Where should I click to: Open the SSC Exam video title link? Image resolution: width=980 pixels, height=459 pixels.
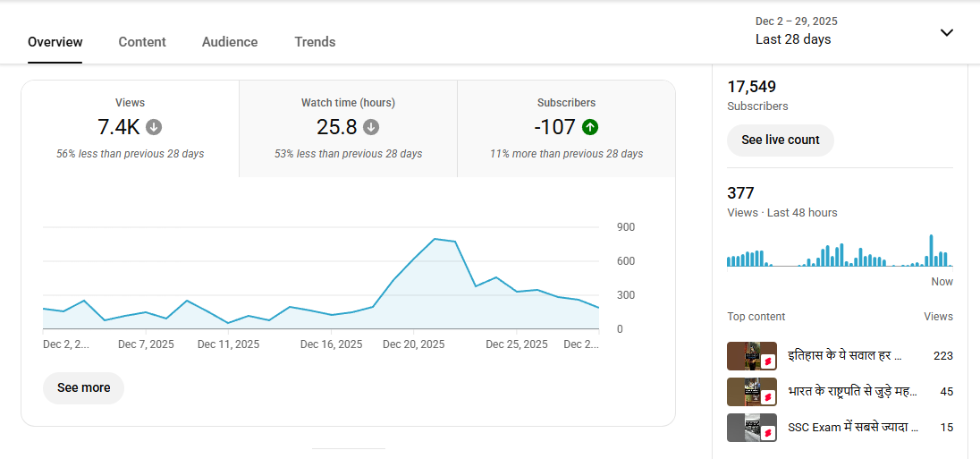[853, 428]
